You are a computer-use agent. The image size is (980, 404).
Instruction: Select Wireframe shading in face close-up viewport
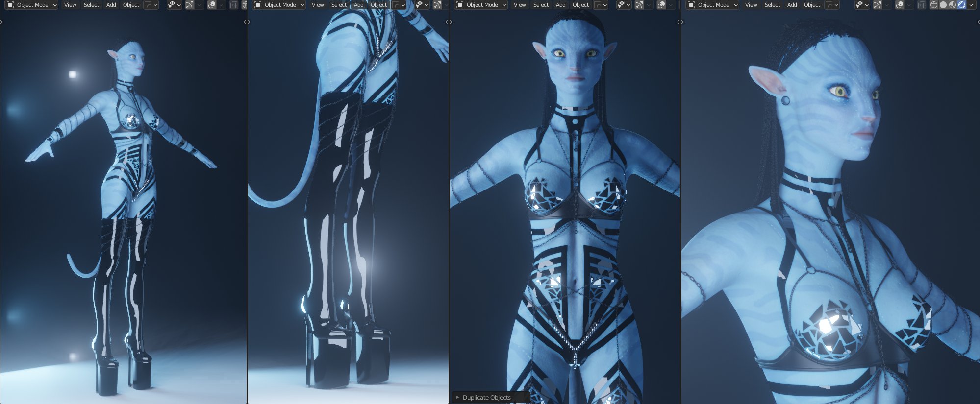[x=934, y=5]
